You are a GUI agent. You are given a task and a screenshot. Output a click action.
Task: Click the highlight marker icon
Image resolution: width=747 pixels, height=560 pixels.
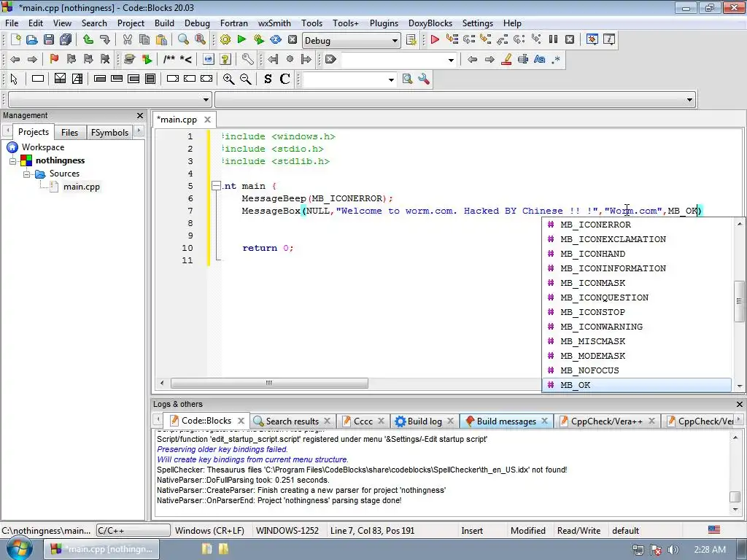click(x=506, y=59)
